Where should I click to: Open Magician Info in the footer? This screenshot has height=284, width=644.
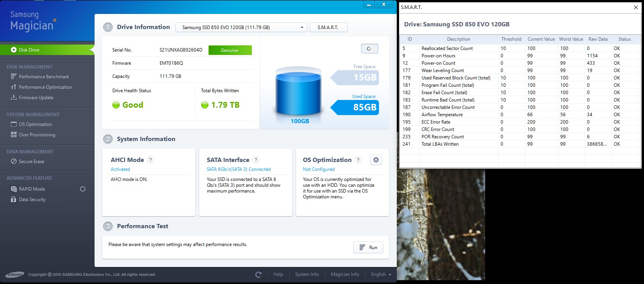pos(345,274)
